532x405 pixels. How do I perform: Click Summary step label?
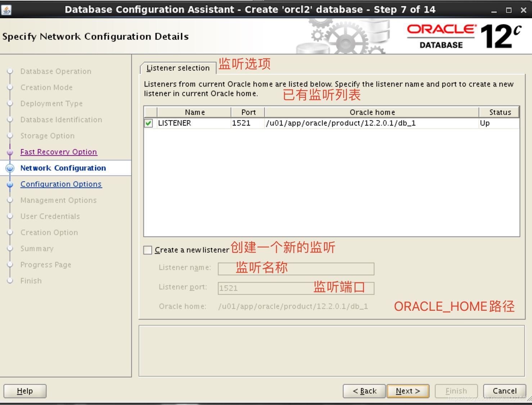(37, 249)
